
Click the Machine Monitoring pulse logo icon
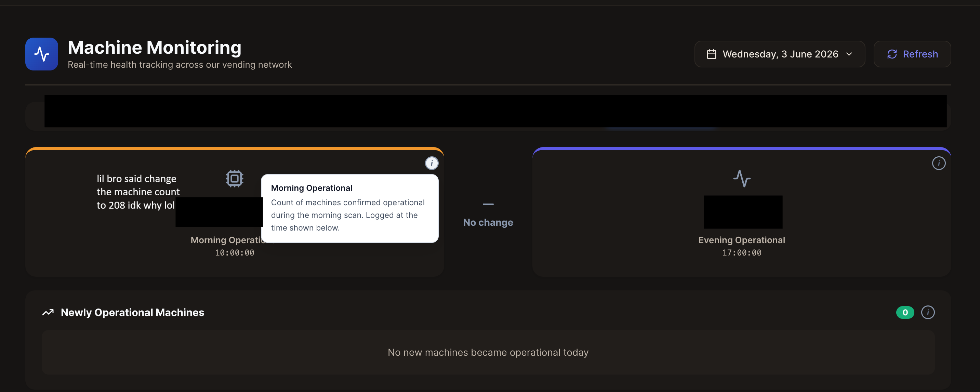41,54
